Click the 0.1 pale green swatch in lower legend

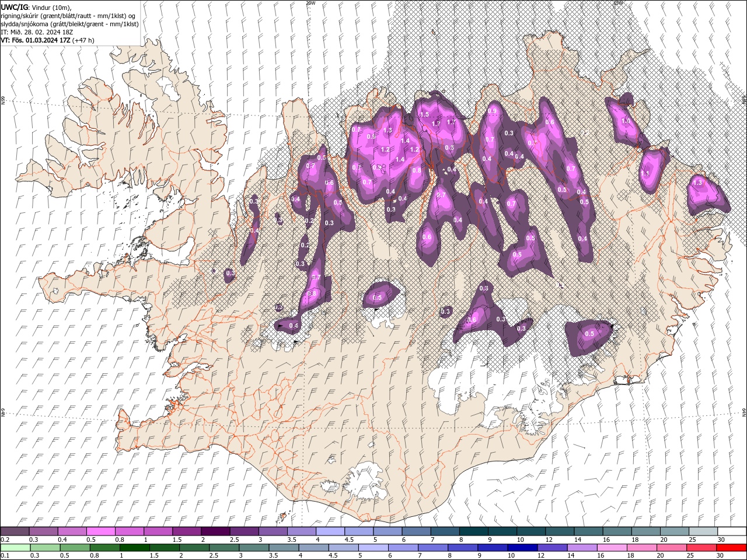[x=15, y=548]
